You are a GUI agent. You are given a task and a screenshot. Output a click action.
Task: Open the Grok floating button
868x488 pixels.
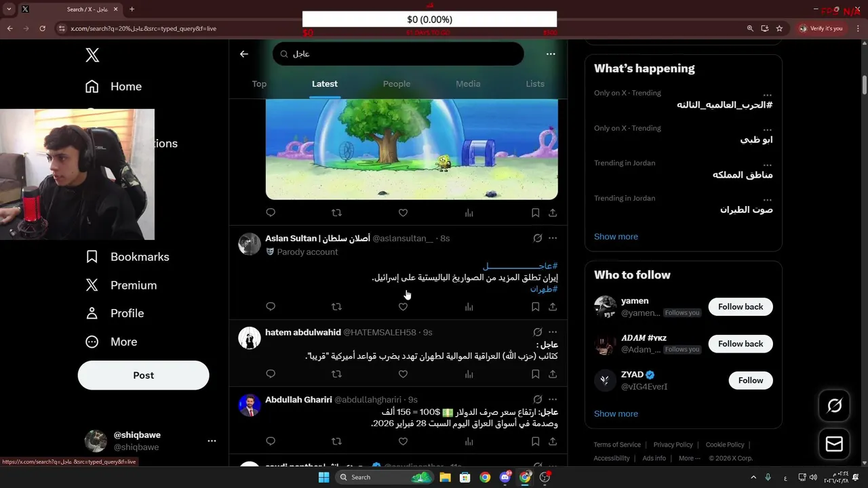tap(834, 405)
